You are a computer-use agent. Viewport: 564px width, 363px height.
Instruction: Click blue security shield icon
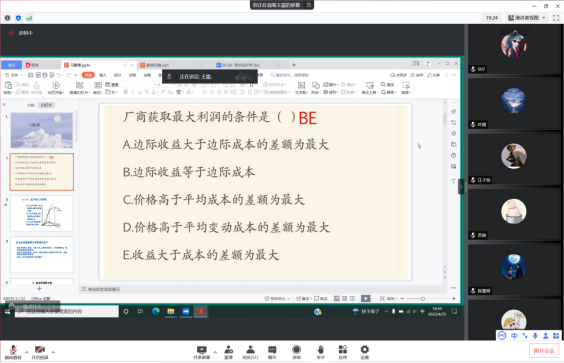(x=18, y=18)
